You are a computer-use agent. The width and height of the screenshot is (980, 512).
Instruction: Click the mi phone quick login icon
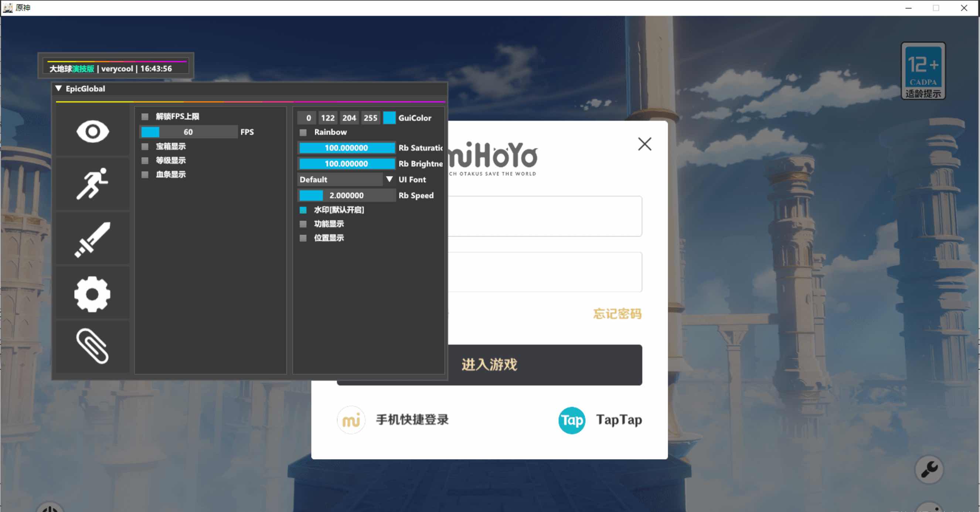(351, 420)
